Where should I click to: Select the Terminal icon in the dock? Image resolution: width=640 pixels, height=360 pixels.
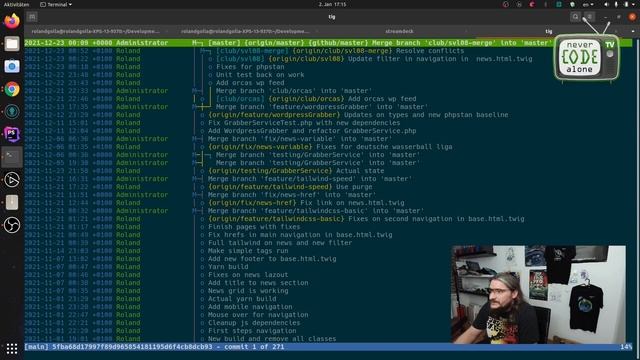pyautogui.click(x=12, y=157)
